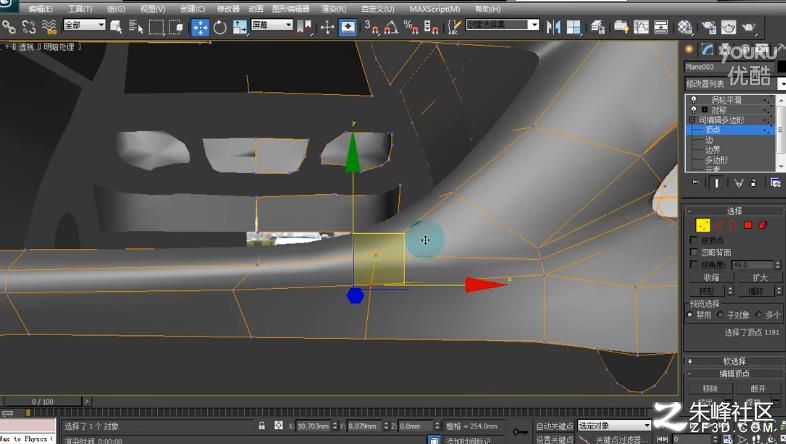This screenshot has height=444, width=786.
Task: Select the 多个 preview selection radio
Action: (758, 315)
